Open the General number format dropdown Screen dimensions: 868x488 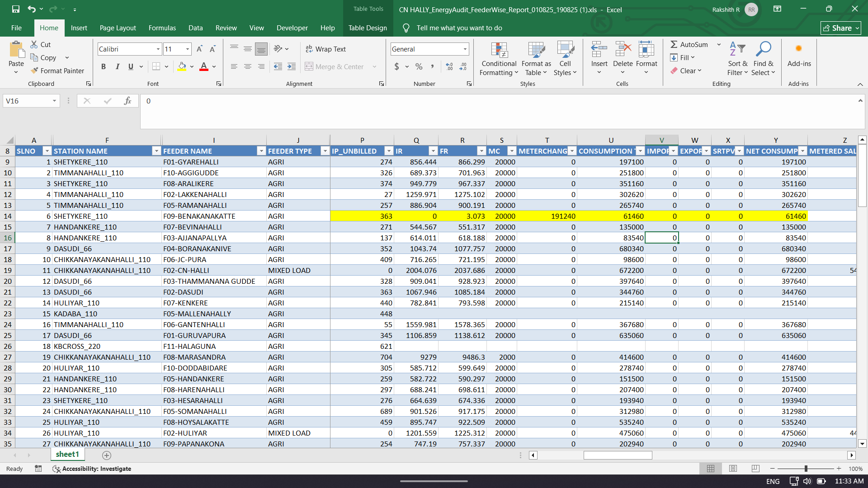465,49
